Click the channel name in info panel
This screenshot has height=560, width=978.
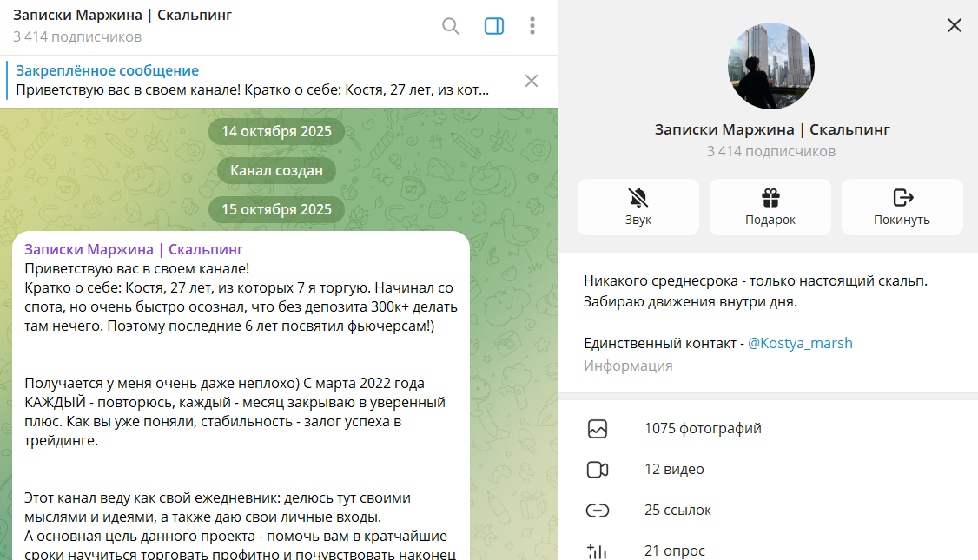[x=771, y=129]
